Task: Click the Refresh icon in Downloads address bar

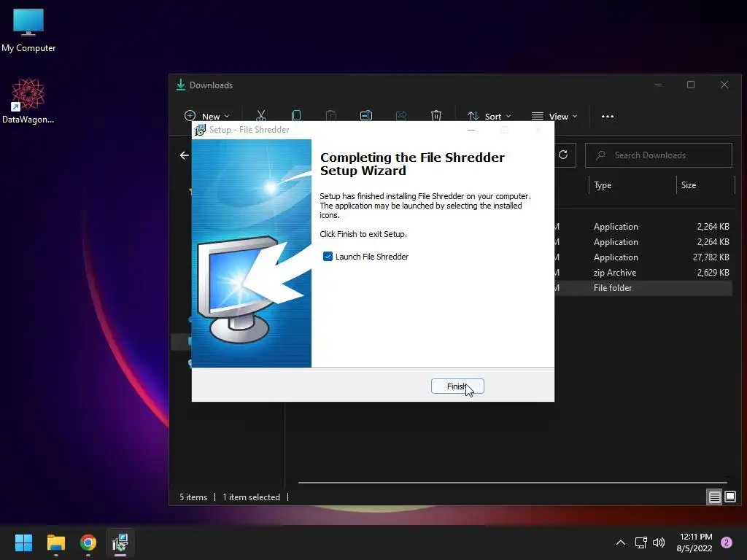Action: (563, 155)
